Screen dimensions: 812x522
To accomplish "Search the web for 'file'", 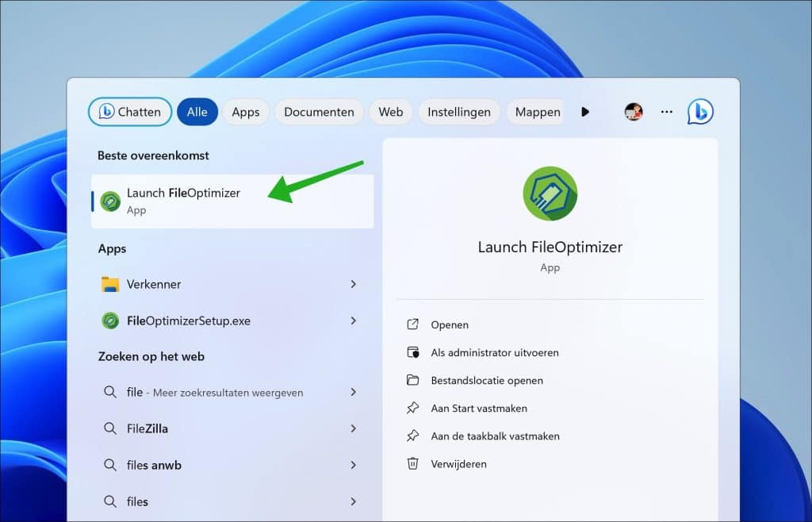I will tap(232, 393).
